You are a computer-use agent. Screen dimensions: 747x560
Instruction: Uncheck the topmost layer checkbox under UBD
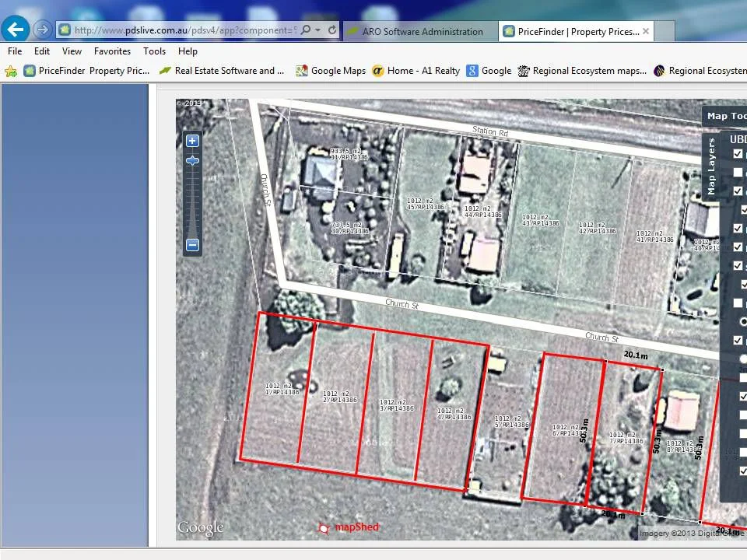pos(736,173)
